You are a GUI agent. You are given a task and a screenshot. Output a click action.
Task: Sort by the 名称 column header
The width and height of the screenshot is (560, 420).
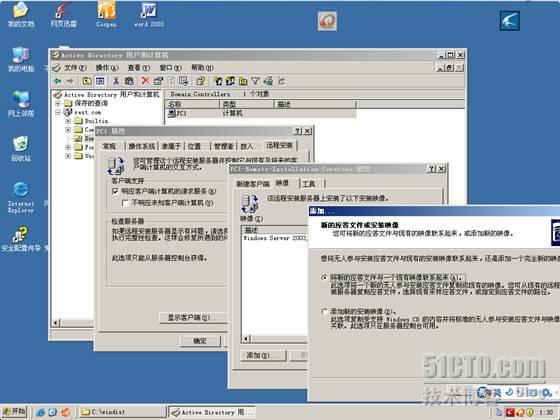(192, 104)
